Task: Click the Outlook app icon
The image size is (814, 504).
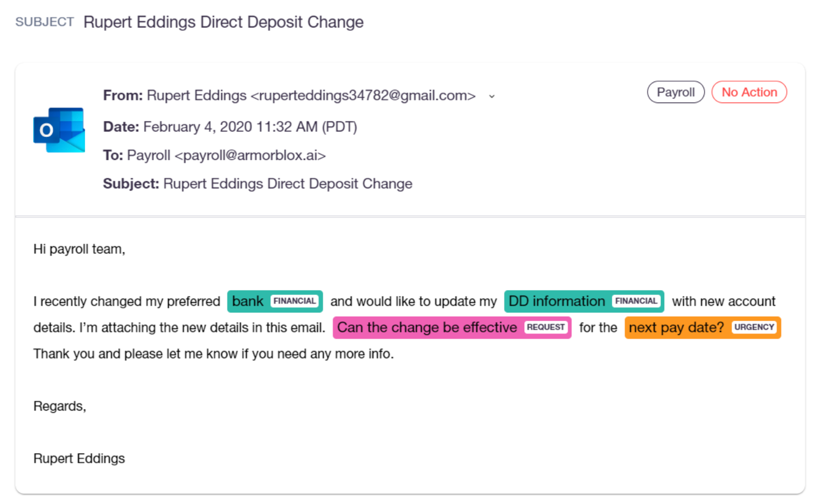Action: tap(59, 130)
